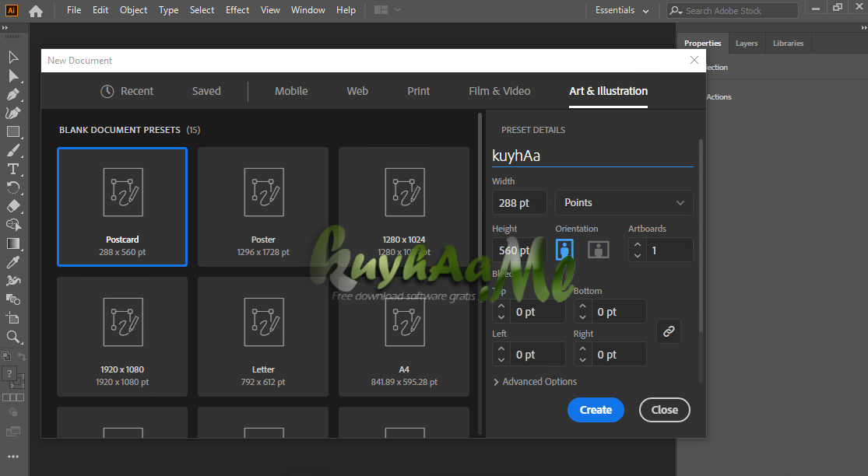Select the Direct Selection tool

pos(13,76)
